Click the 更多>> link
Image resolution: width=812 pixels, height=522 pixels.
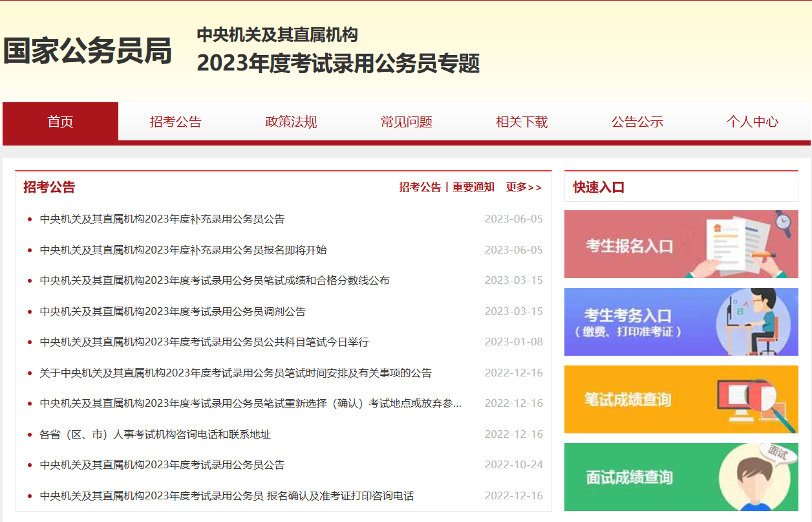524,187
